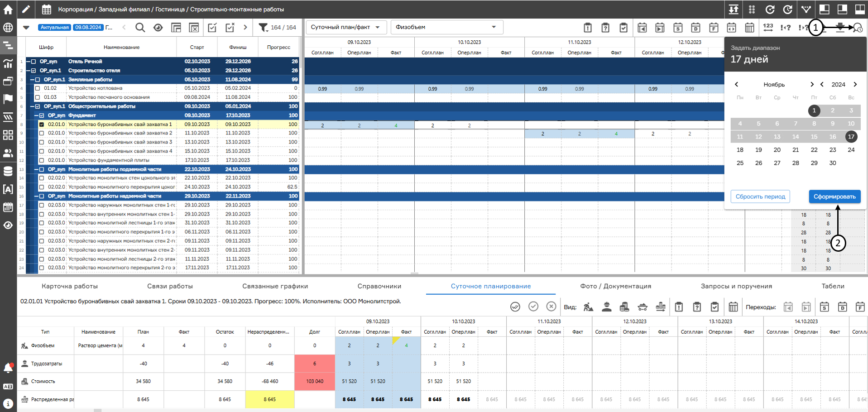Open the Справочники tab
The image size is (868, 412).
tap(379, 286)
